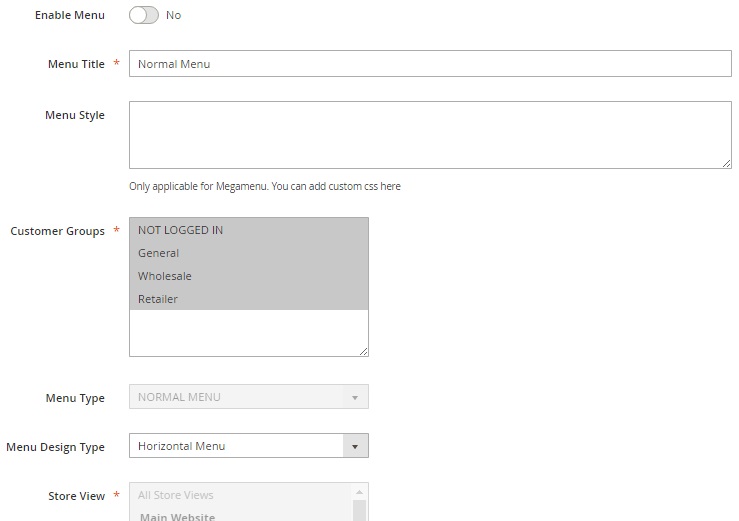Click the Menu Title text field
The image size is (739, 521).
tap(430, 64)
